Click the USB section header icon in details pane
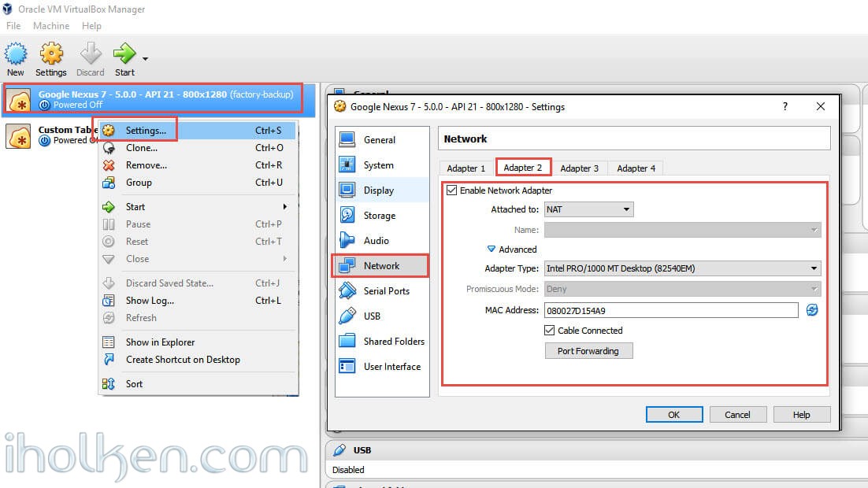Screen dimensions: 868x488 point(339,449)
